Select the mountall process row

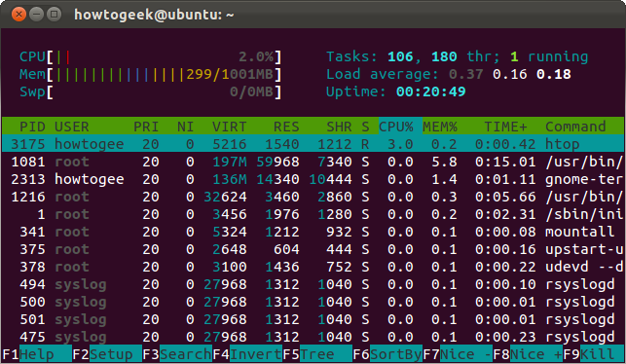(x=313, y=232)
